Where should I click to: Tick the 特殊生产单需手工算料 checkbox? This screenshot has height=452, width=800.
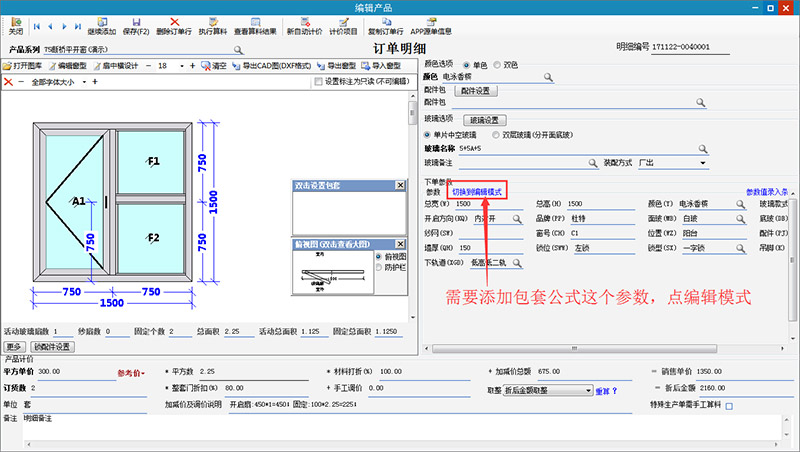729,406
